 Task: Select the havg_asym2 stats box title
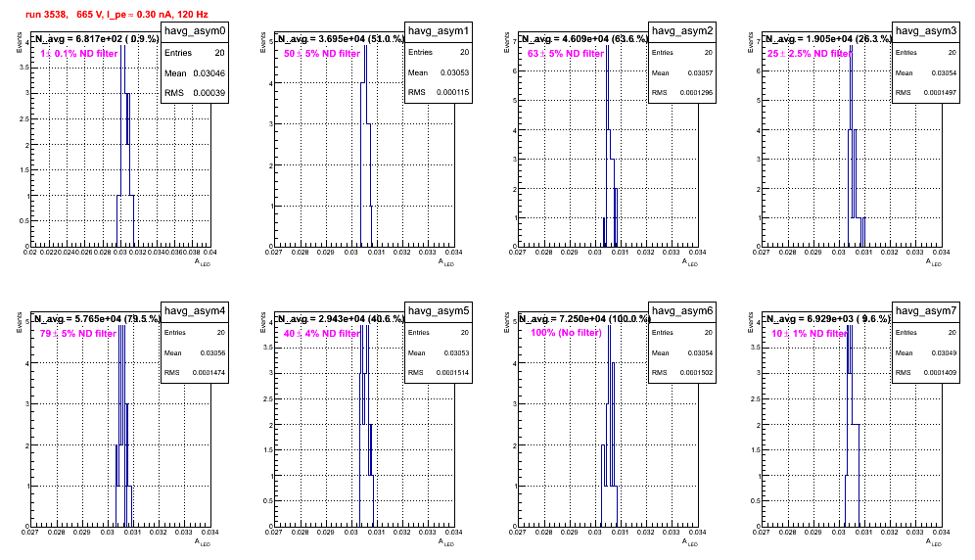pos(682,30)
